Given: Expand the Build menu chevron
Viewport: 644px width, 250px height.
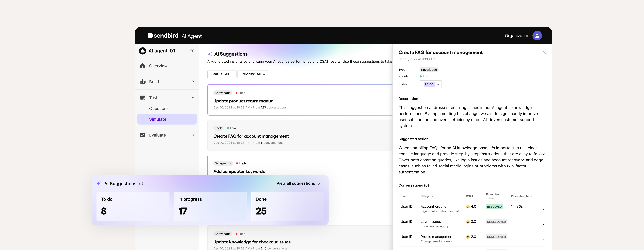Looking at the screenshot, I should coord(193,82).
